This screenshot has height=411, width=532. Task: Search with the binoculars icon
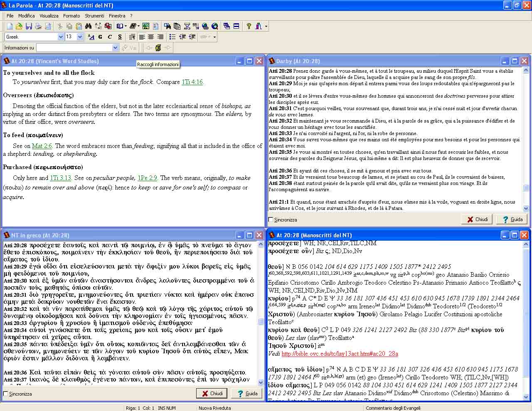pos(88,26)
